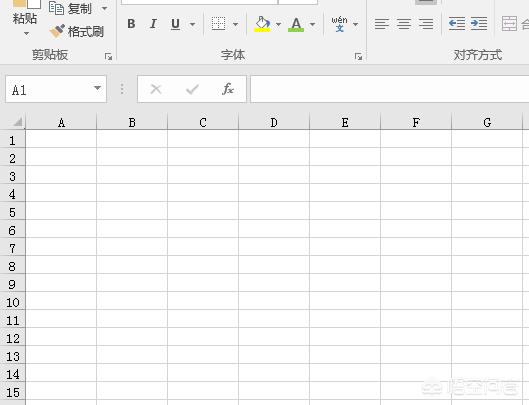Apply cell borders icon
The width and height of the screenshot is (529, 405).
218,24
